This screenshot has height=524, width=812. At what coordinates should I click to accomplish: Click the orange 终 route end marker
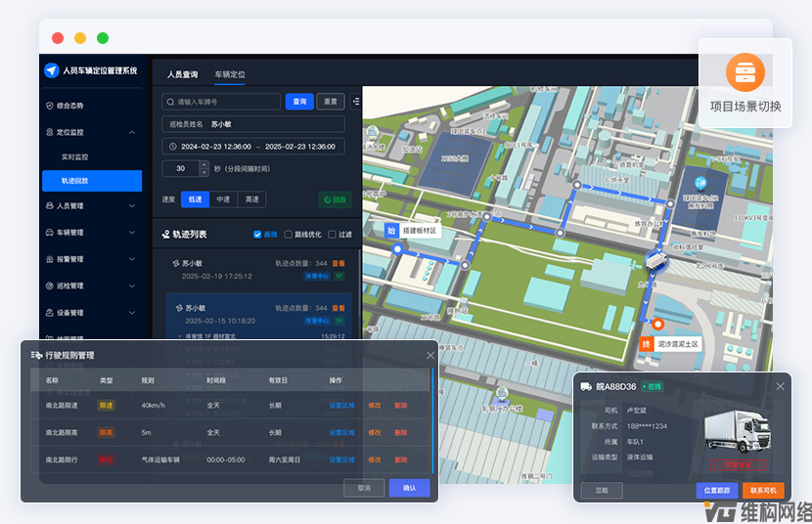tap(647, 344)
